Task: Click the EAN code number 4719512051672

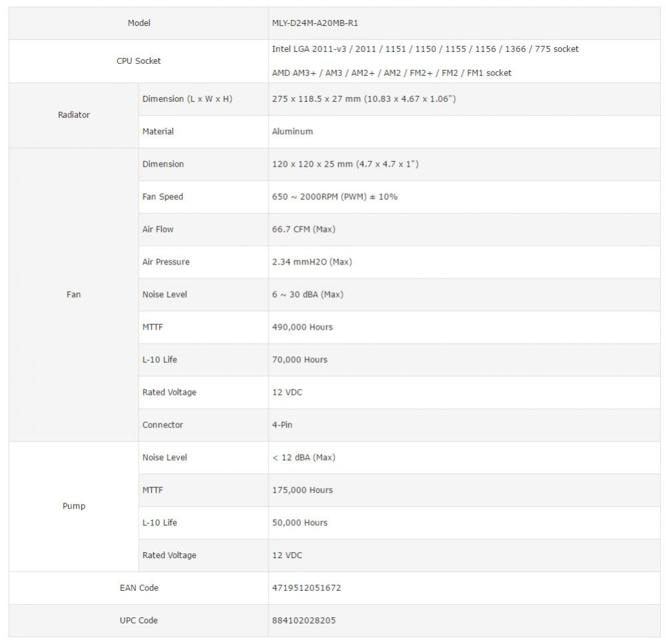Action: pos(306,587)
